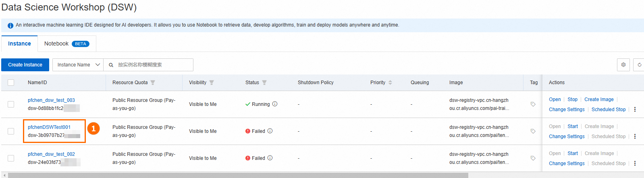The height and width of the screenshot is (178, 644).
Task: Select the Instance tab
Action: pyautogui.click(x=19, y=44)
